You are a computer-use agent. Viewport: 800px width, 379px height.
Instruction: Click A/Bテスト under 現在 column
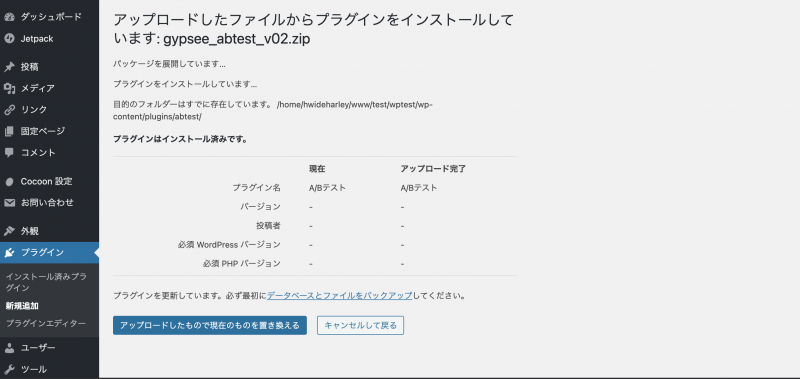(327, 188)
